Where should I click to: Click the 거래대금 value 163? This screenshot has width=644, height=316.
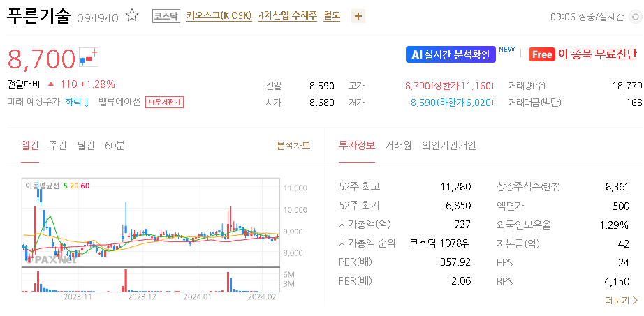tap(634, 103)
